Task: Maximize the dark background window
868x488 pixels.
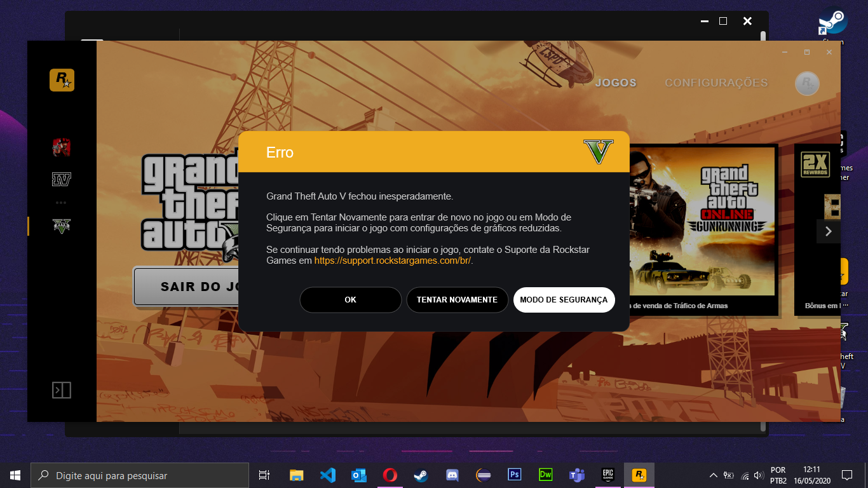Action: tap(722, 21)
